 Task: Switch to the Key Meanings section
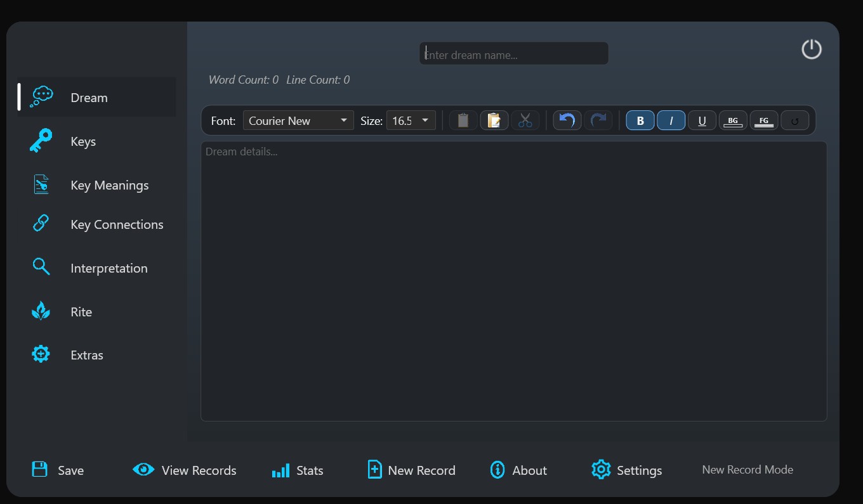coord(96,184)
